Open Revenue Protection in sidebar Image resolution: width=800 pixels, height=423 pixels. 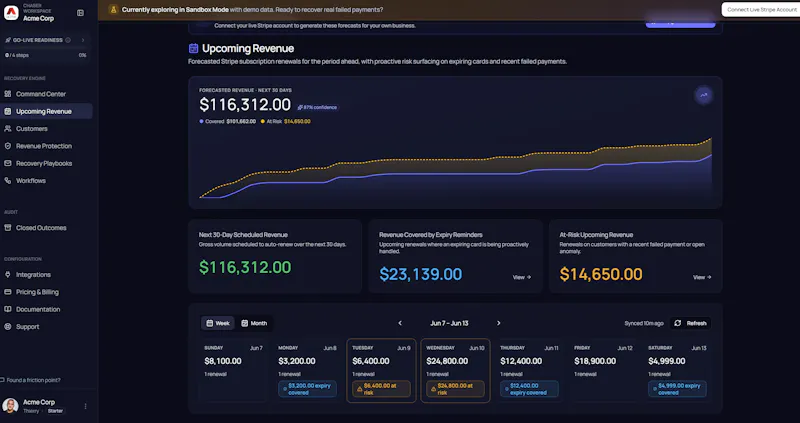coord(46,146)
